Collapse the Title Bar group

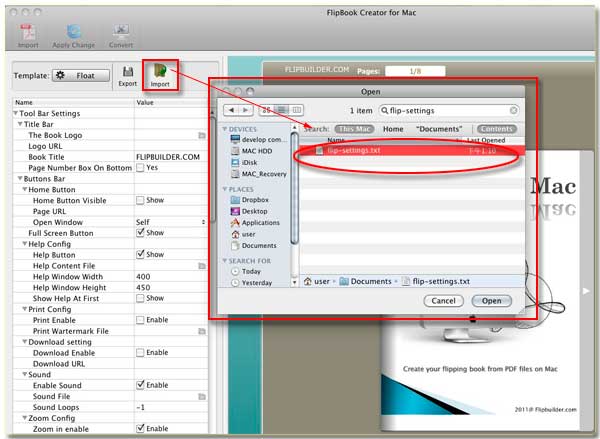[x=20, y=124]
